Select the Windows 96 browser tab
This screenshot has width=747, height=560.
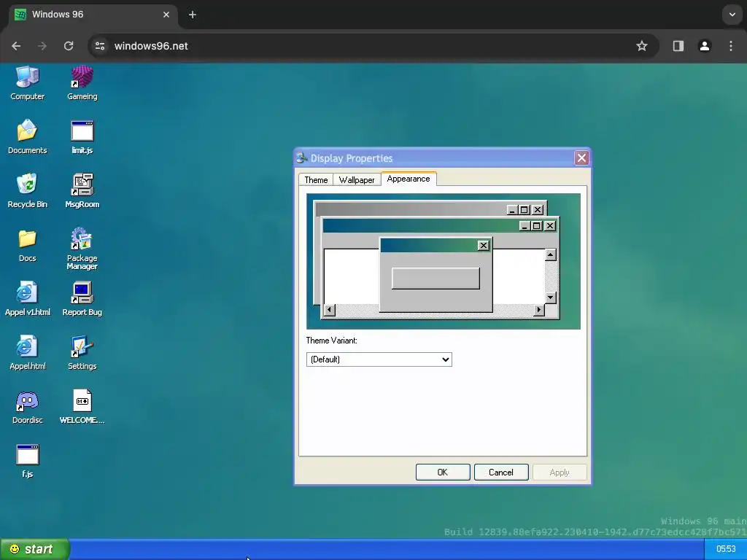tap(93, 15)
